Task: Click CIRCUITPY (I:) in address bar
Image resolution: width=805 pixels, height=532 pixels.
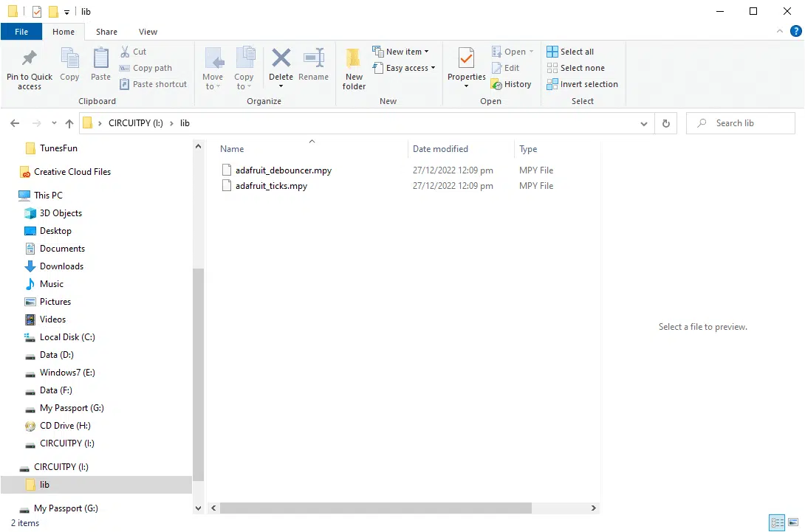Action: pos(136,123)
